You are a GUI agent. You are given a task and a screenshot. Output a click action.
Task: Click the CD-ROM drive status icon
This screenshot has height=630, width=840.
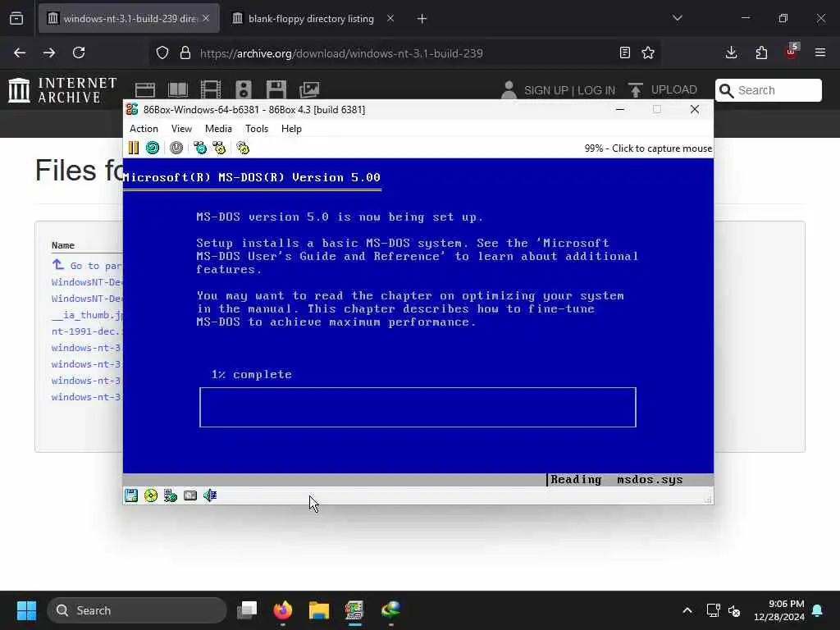[x=151, y=495]
